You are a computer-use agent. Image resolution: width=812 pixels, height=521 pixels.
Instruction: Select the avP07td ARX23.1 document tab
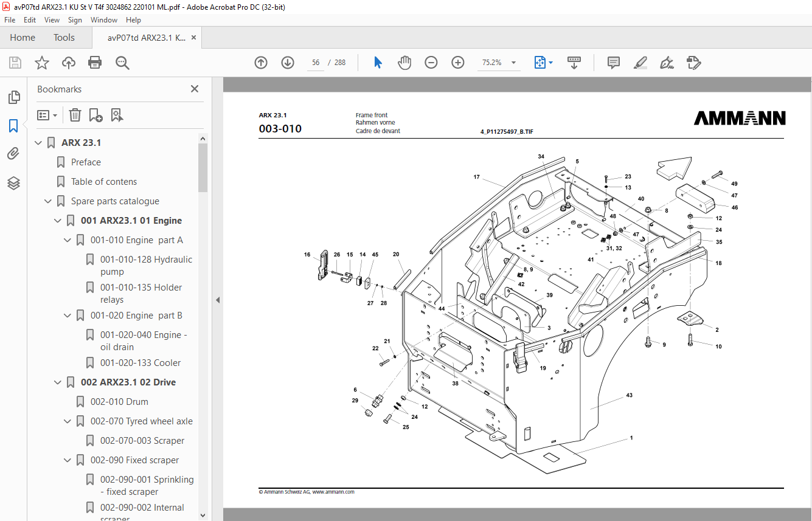coord(147,38)
